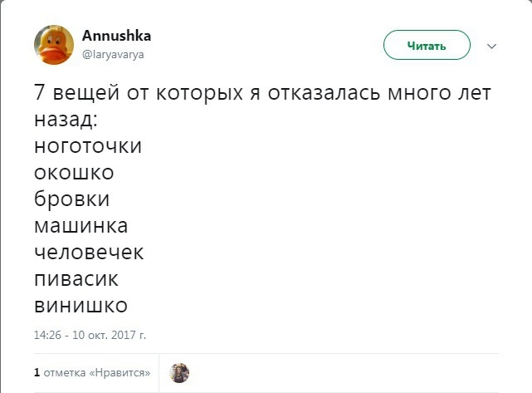Click the word машинка in the tweet
This screenshot has width=532, height=393.
coord(81,226)
